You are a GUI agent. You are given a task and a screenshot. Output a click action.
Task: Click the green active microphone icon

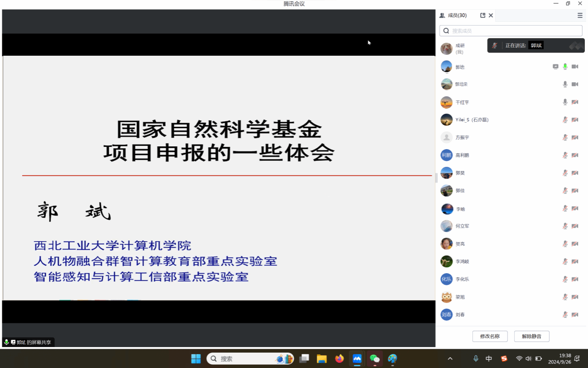pyautogui.click(x=565, y=66)
